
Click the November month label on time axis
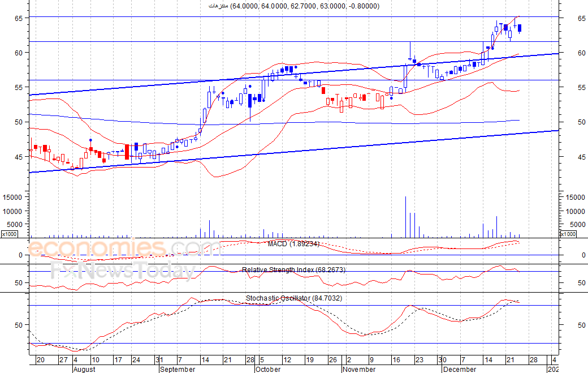point(359,369)
